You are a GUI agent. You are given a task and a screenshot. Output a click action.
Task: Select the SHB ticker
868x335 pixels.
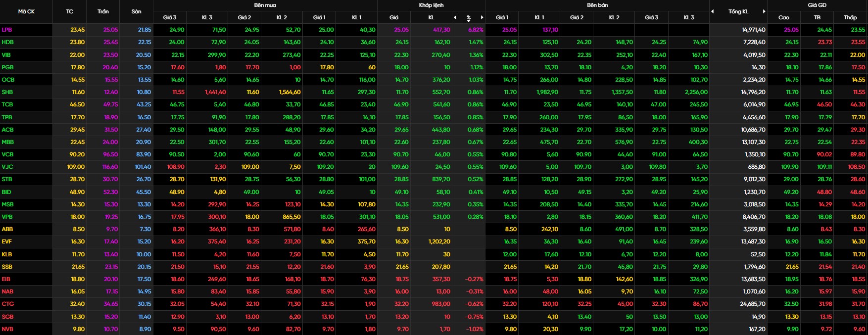tap(7, 92)
